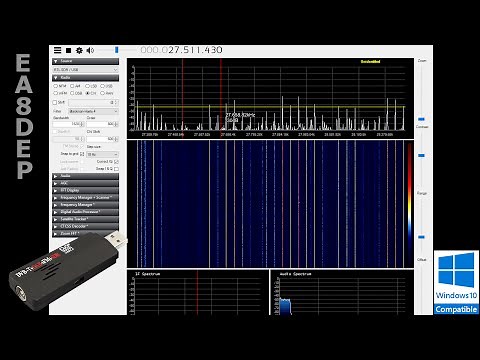Click a signal peak in the spectrum display

[x=283, y=113]
